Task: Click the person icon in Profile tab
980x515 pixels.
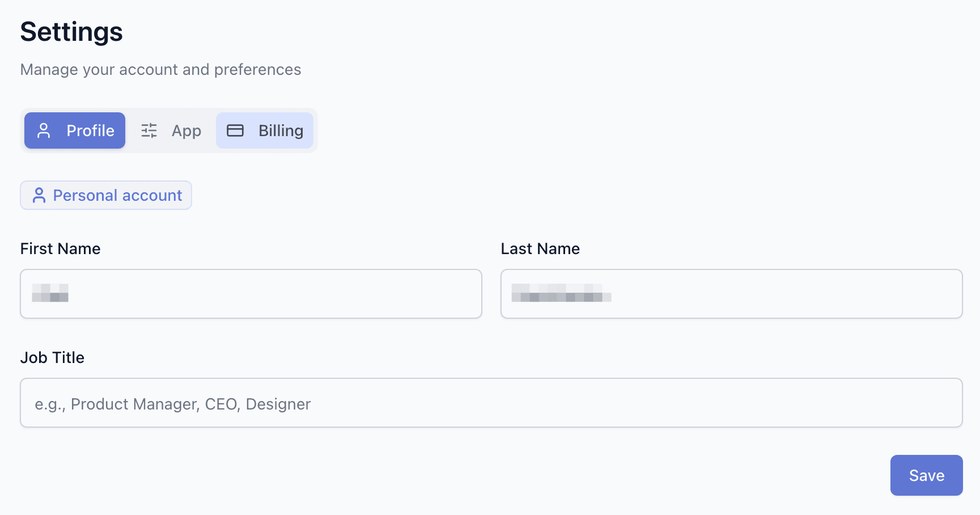Action: coord(44,130)
